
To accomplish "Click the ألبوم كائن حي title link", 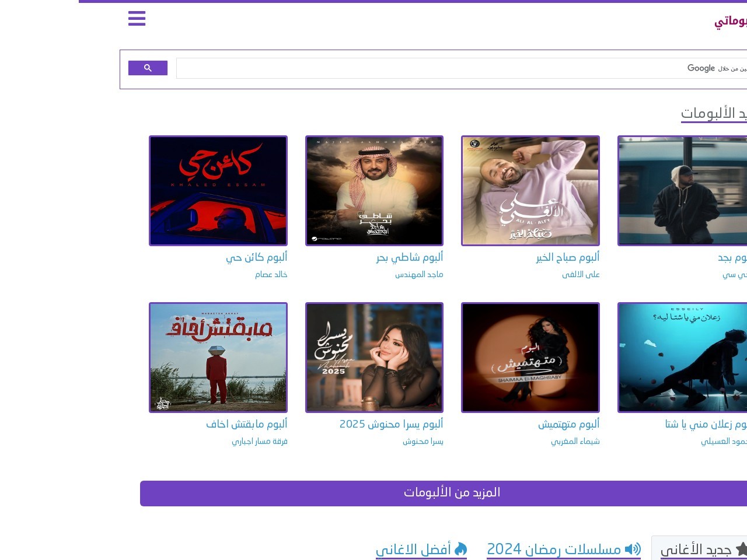I will 256,257.
